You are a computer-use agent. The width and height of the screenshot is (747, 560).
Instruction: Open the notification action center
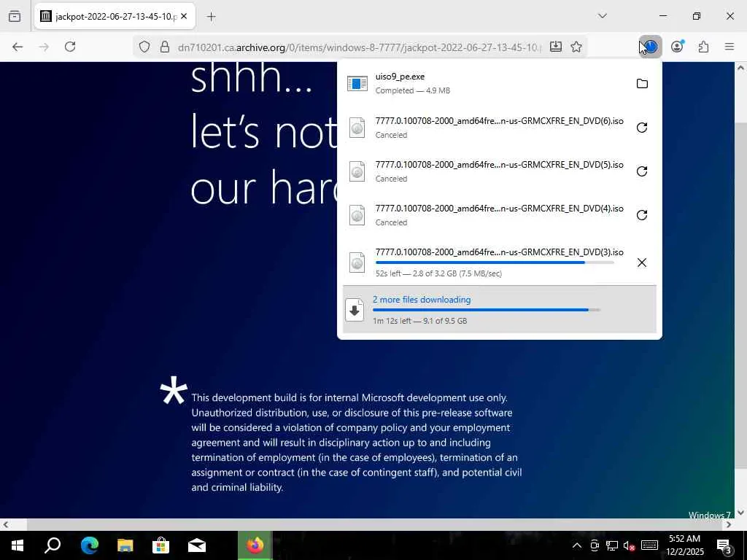coord(724,545)
